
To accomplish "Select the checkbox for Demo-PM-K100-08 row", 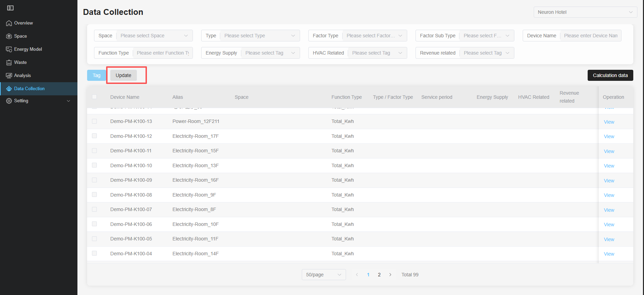I will click(x=94, y=195).
